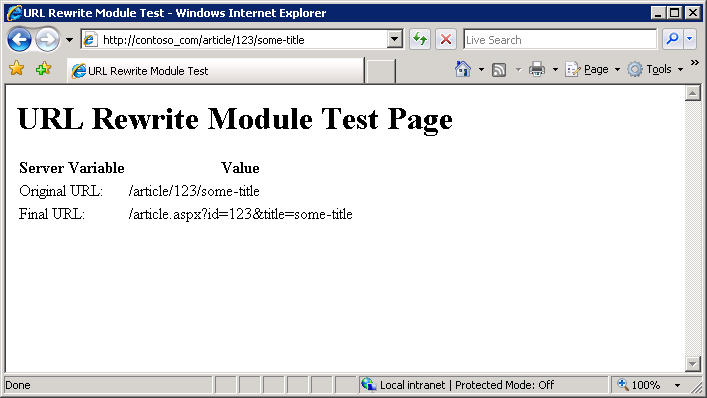Image resolution: width=707 pixels, height=398 pixels.
Task: Click the Forward navigation arrow
Action: [x=47, y=40]
